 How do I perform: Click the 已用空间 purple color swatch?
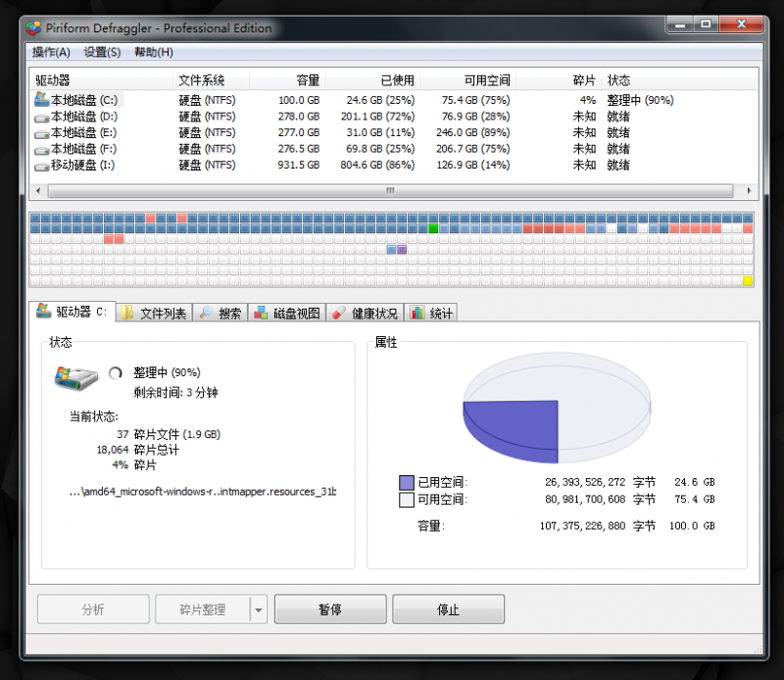click(407, 482)
